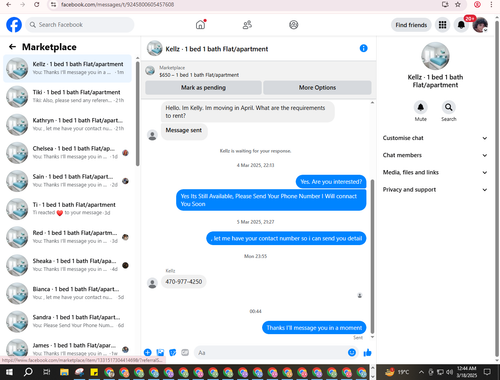Screen dimensions: 500x380
Task: Open the Kellz conversation in list
Action: click(x=68, y=68)
